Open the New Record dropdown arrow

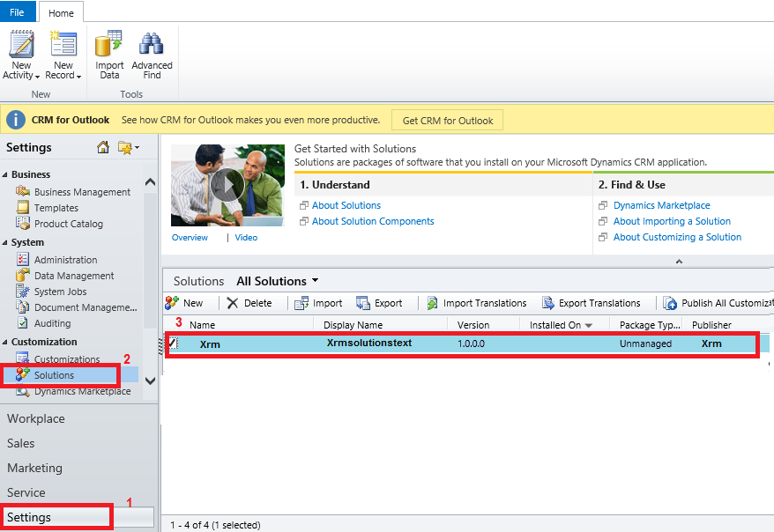coord(78,77)
